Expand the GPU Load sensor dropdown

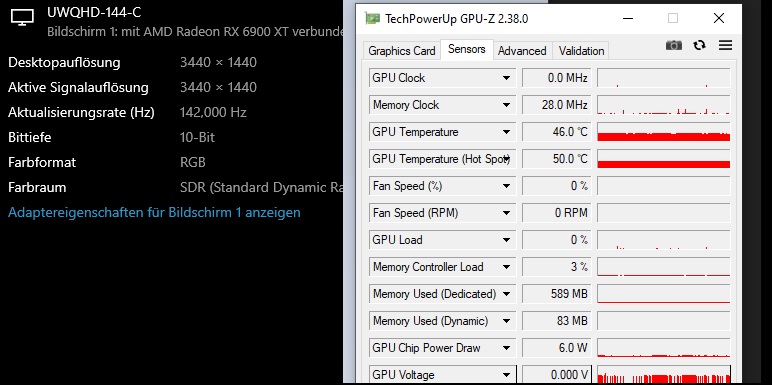(506, 240)
